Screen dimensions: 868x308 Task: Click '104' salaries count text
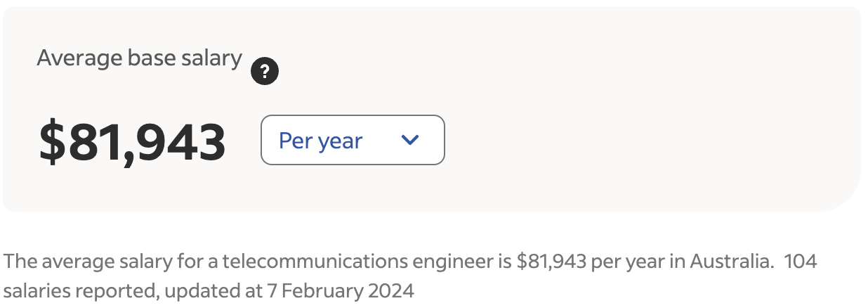pos(801,262)
